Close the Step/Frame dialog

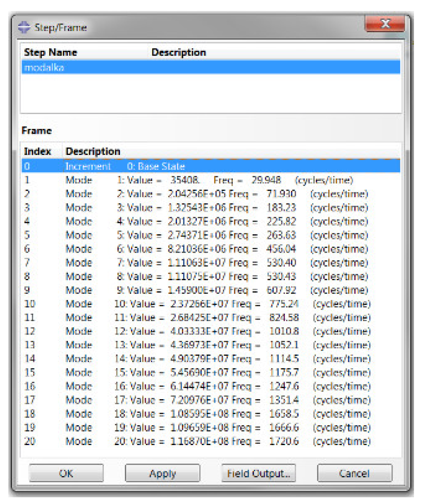(385, 24)
